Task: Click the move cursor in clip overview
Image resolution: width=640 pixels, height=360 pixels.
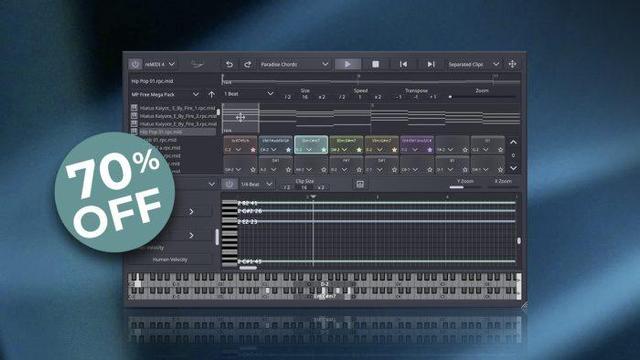Action: point(240,118)
